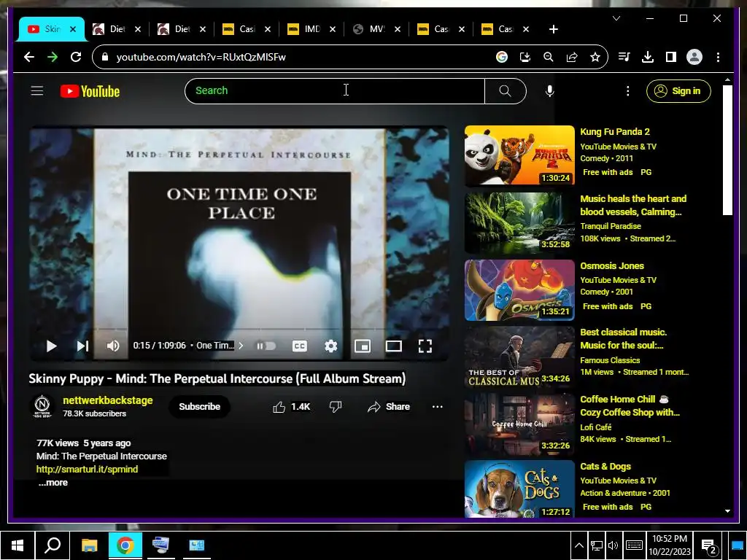Toggle closed captions CC button
Screen dimensions: 747x560
[300, 346]
